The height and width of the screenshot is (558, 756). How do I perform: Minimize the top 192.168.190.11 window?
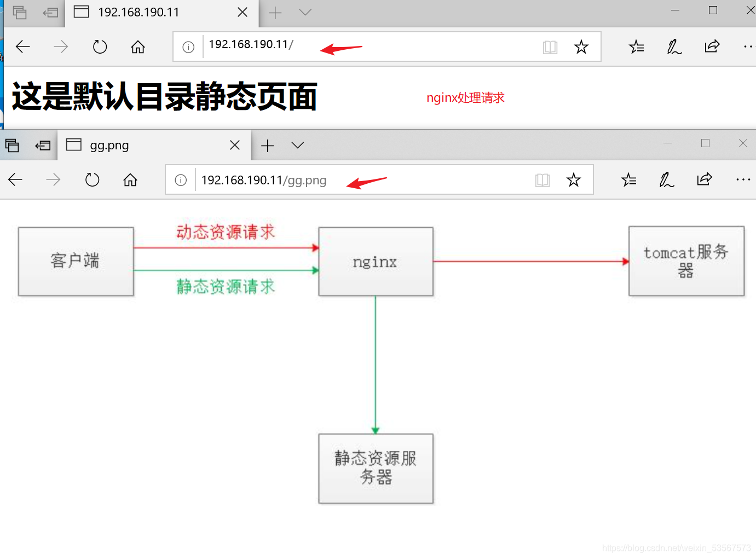676,10
